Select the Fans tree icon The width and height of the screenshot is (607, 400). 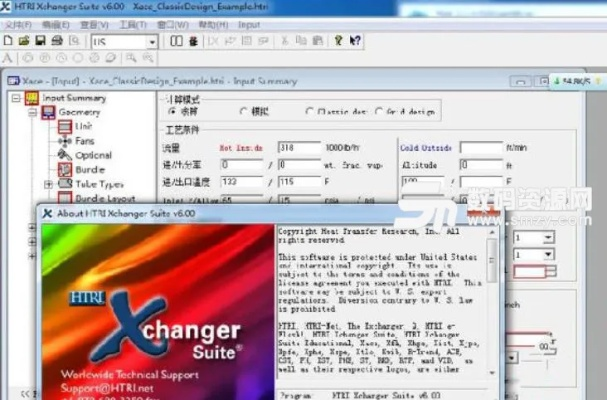[x=65, y=141]
